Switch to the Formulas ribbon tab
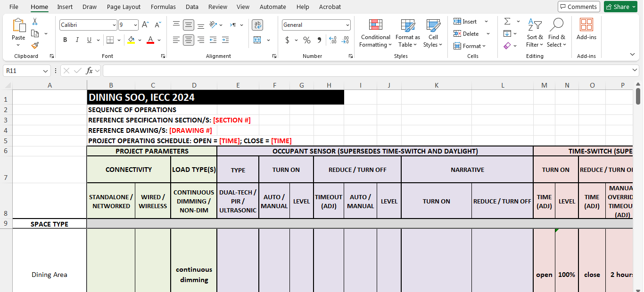Screen dimensions: 644x292 [163, 7]
